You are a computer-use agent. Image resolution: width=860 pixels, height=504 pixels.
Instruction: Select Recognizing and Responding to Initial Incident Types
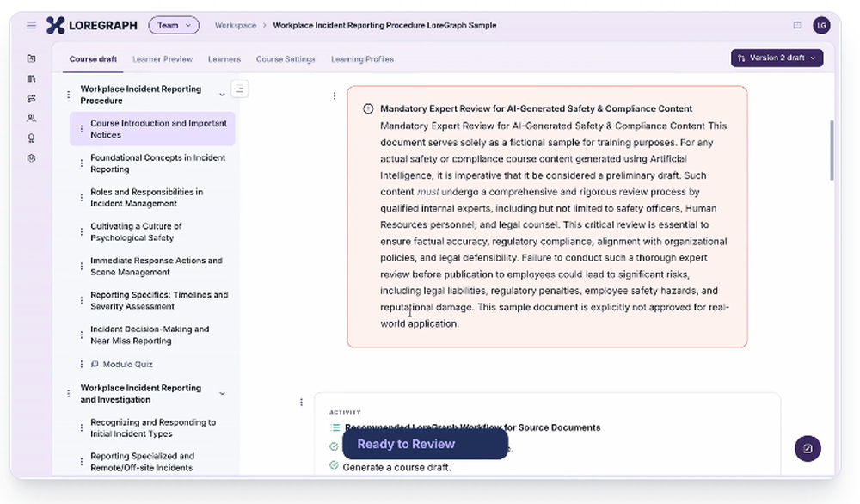coord(153,427)
